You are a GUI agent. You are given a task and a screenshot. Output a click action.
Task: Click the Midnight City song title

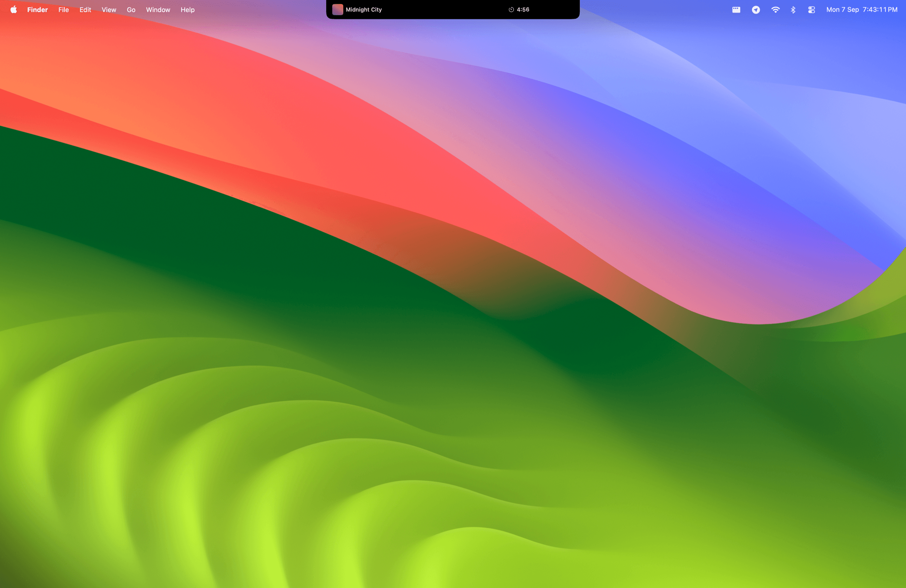pos(363,10)
